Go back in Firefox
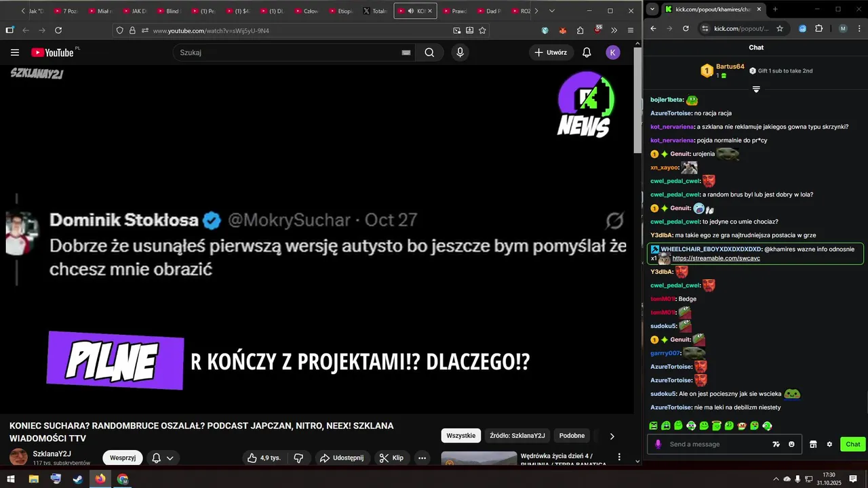The image size is (868, 488). point(26,30)
